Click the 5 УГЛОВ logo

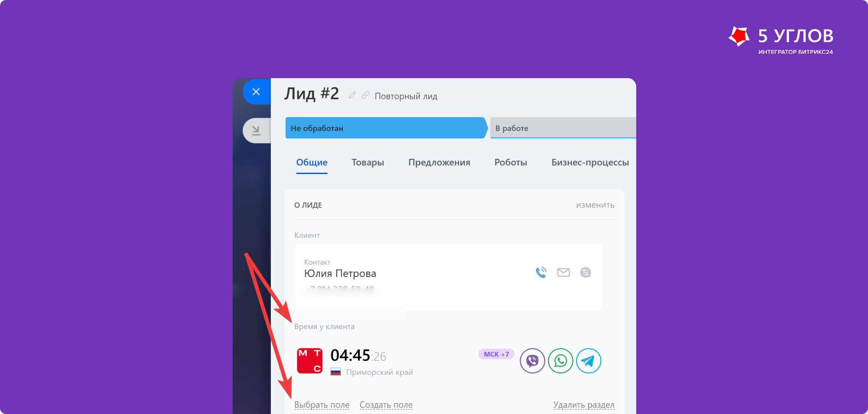tap(781, 40)
